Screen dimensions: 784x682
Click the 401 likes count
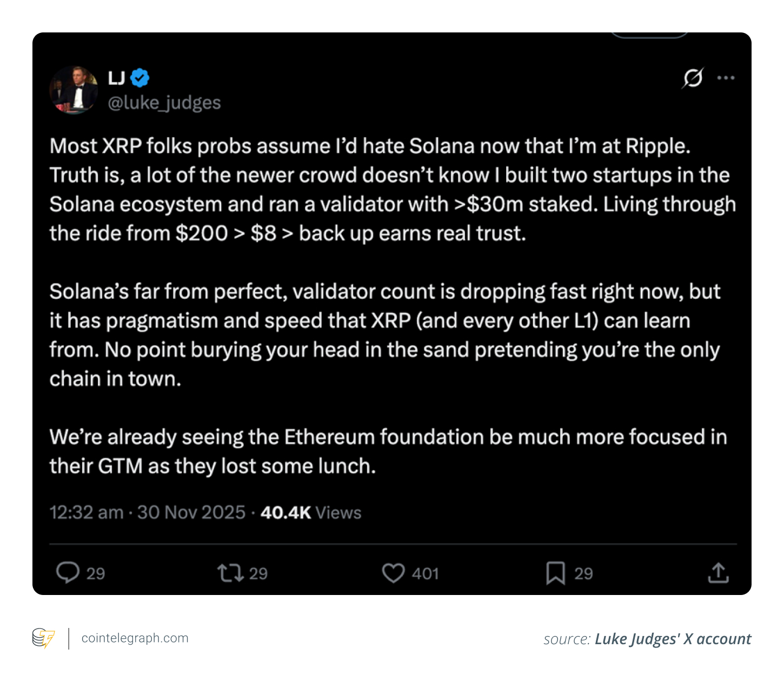point(426,573)
